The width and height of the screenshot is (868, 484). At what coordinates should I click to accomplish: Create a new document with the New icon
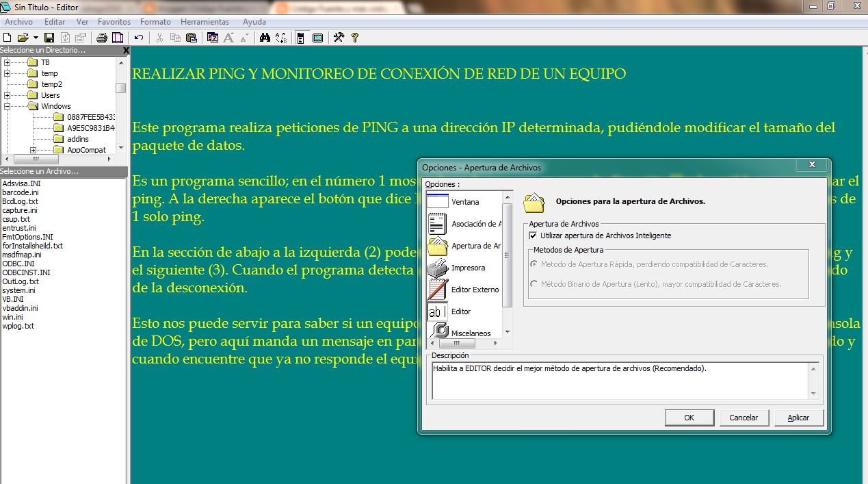pos(7,37)
